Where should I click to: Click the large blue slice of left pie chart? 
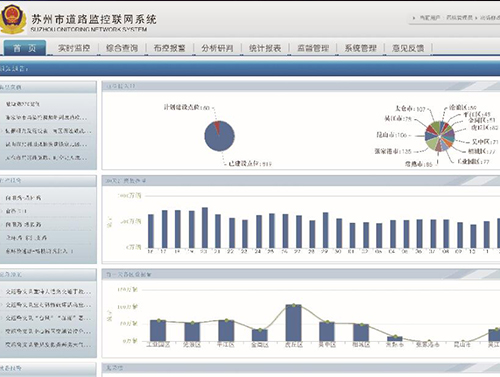pos(219,138)
